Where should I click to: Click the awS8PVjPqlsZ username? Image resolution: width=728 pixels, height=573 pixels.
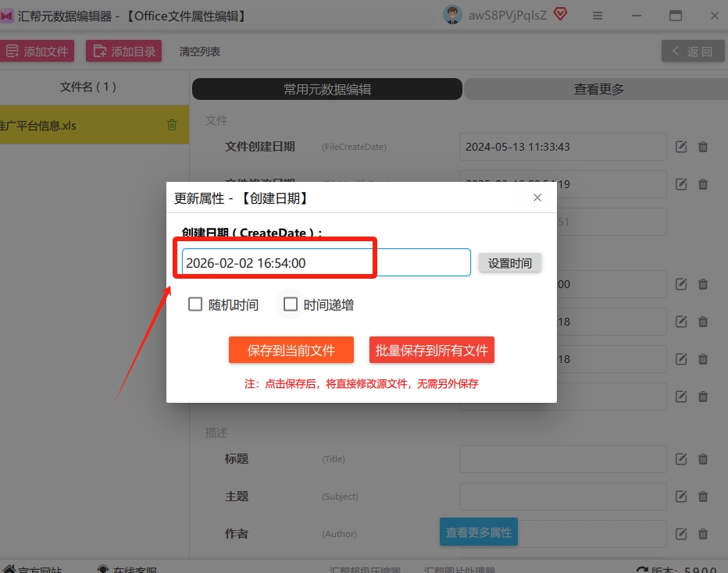[x=507, y=16]
